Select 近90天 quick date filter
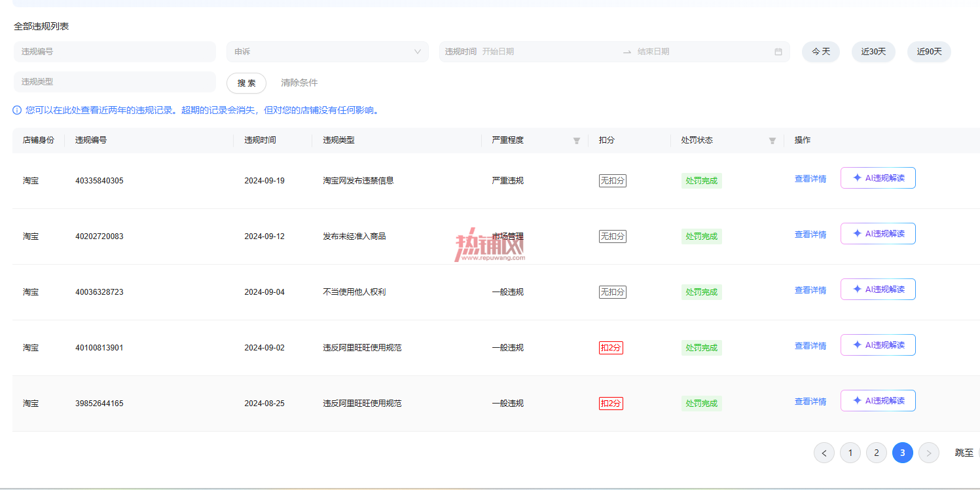Screen dimensions: 980x490 (929, 52)
